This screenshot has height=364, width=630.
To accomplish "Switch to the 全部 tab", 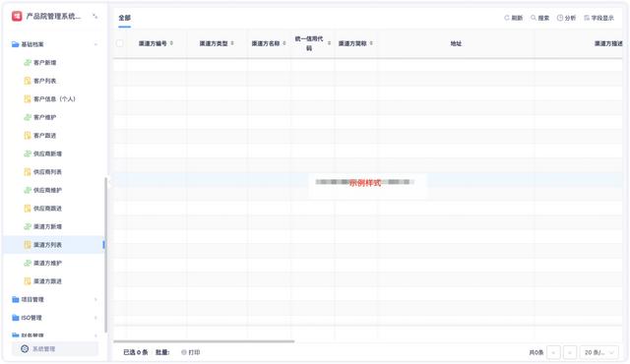I will pyautogui.click(x=125, y=18).
